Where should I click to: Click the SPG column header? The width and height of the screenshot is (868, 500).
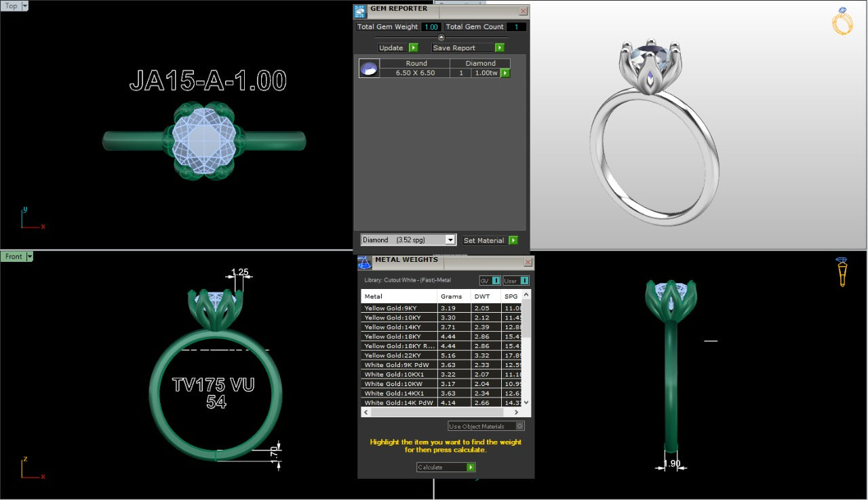click(512, 296)
